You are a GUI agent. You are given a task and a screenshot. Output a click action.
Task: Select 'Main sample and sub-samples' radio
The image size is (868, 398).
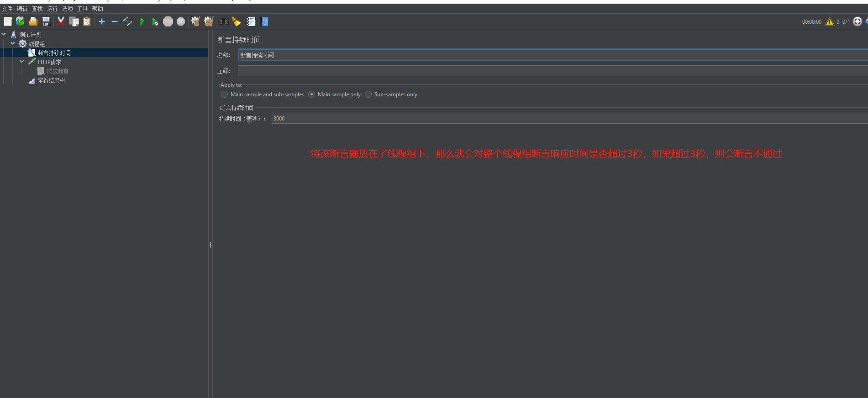pyautogui.click(x=224, y=94)
